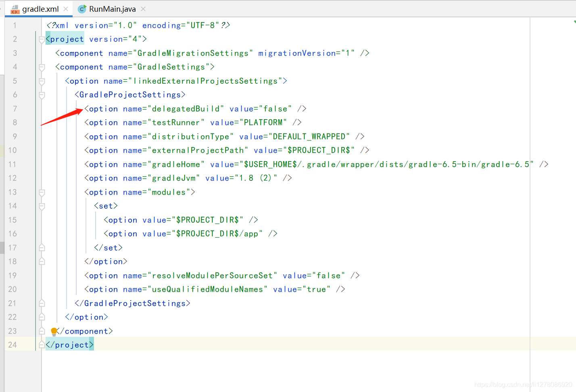
Task: Switch to the gradle.xml editor tab
Action: pos(40,9)
